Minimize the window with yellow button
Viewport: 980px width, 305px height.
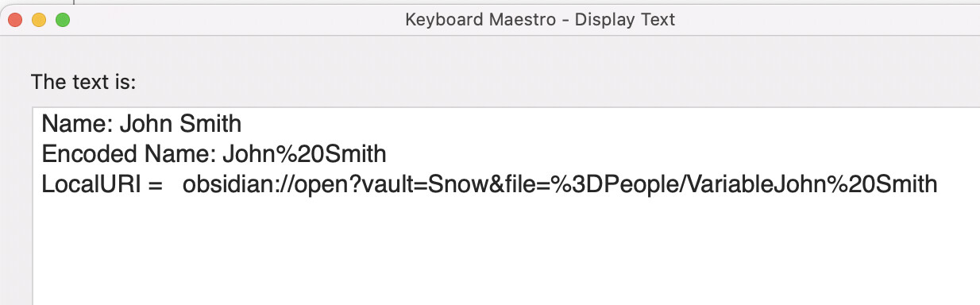[x=39, y=20]
